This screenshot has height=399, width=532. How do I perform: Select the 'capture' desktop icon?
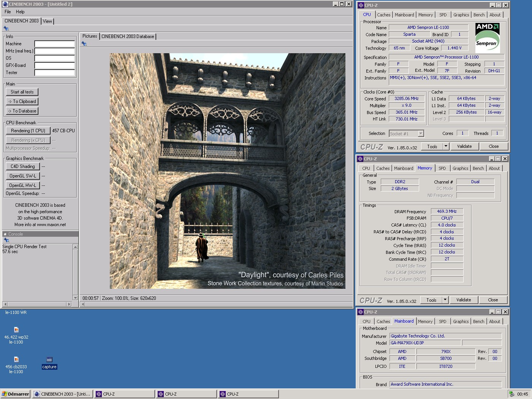49,363
